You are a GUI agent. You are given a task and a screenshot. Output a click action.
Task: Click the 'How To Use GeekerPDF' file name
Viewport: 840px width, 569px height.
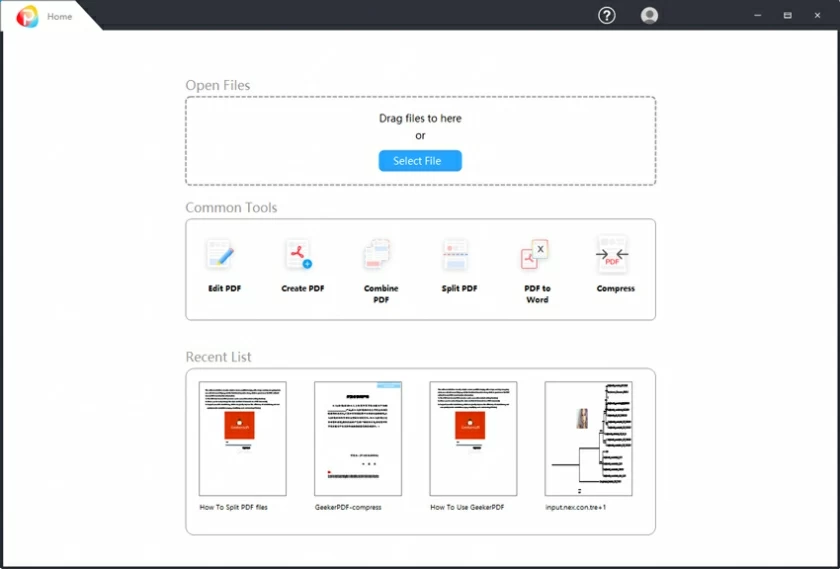(467, 507)
